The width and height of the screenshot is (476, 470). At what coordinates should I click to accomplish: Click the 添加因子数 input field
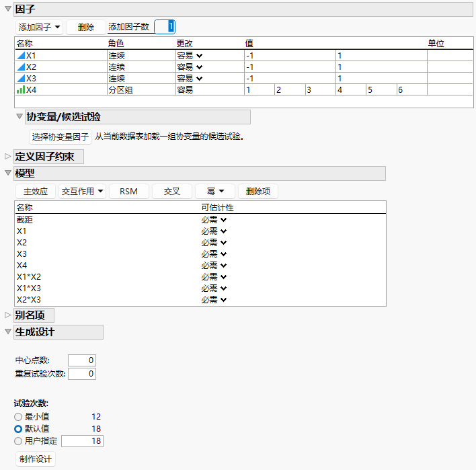click(165, 27)
